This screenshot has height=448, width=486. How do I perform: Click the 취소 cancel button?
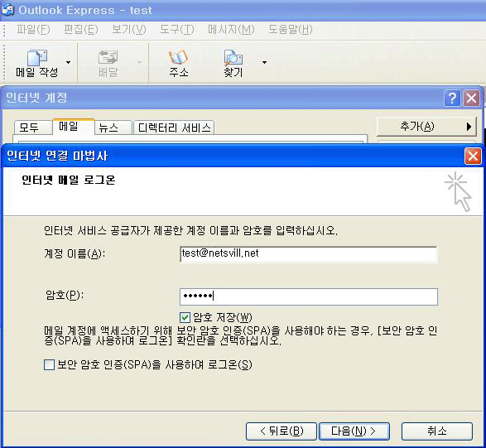coord(437,431)
